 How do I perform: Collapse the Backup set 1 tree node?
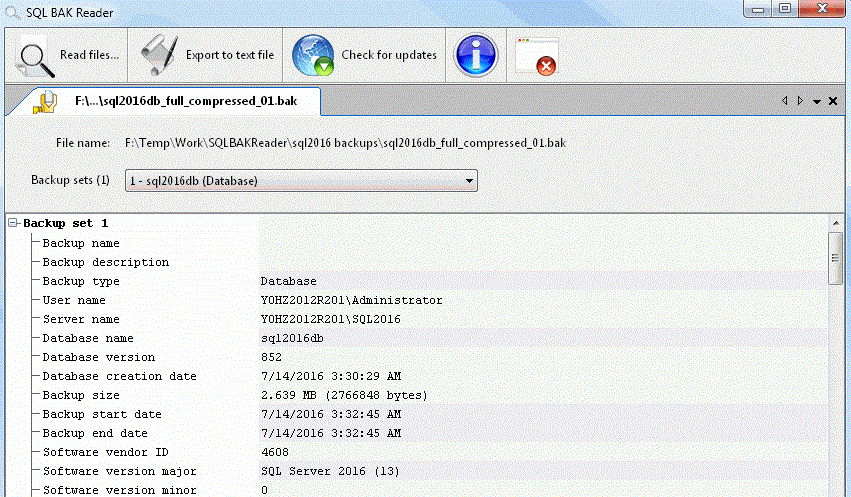click(13, 222)
